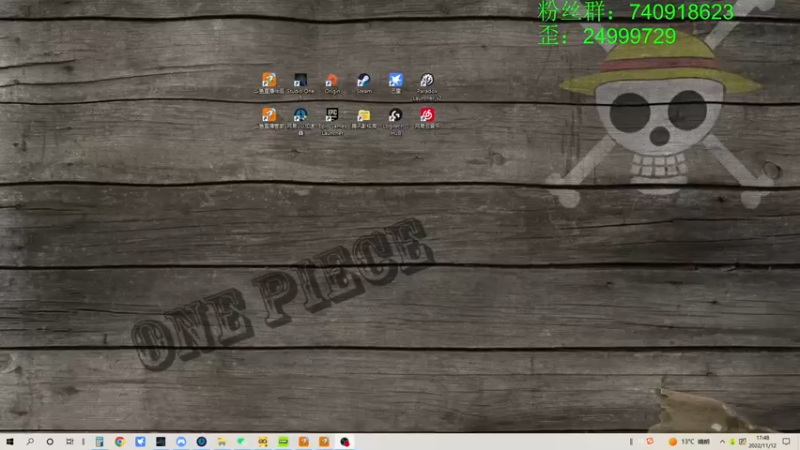800x450 pixels.
Task: Open File Explorer from the taskbar
Action: (x=222, y=441)
